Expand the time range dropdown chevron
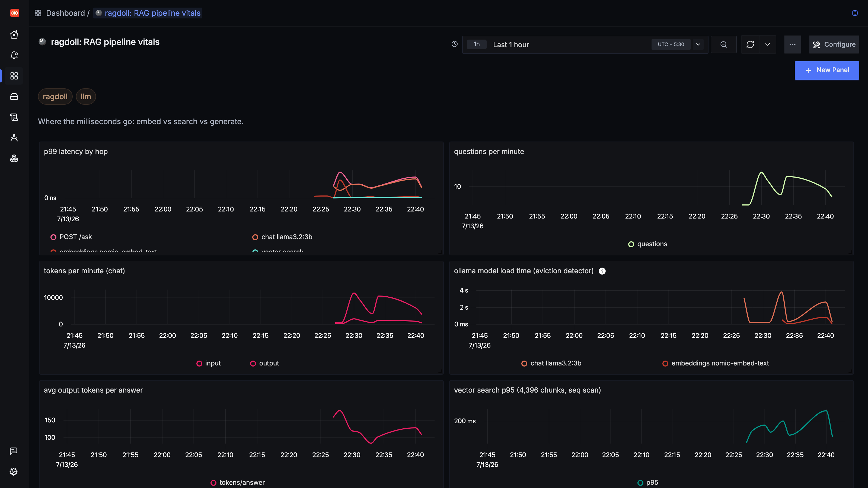 tap(698, 44)
